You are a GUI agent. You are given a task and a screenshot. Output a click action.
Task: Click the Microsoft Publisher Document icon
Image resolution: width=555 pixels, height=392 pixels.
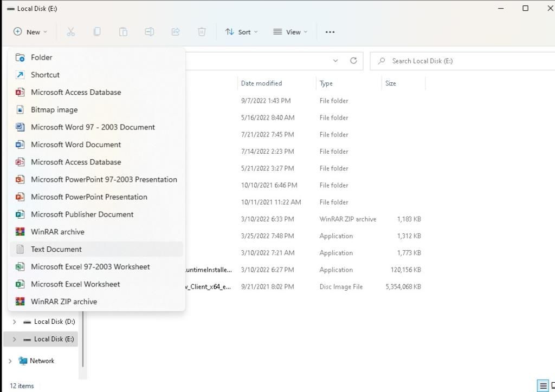pos(20,214)
